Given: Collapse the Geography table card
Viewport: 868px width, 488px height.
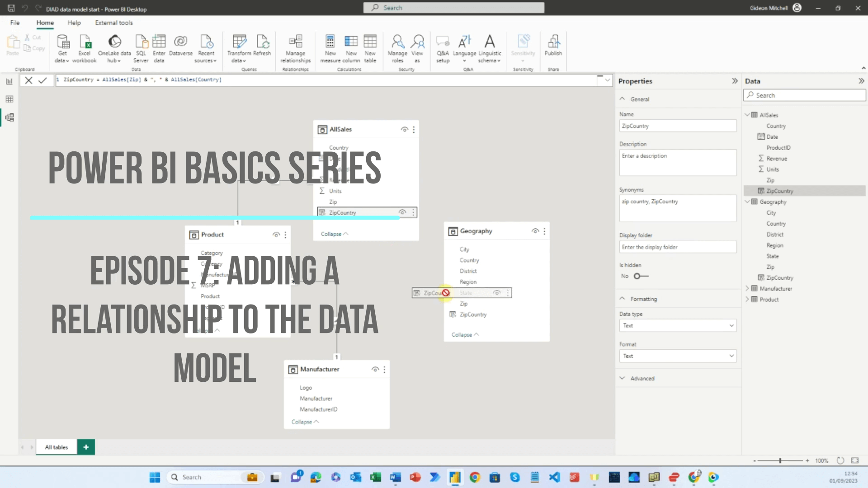Looking at the screenshot, I should coord(465,335).
